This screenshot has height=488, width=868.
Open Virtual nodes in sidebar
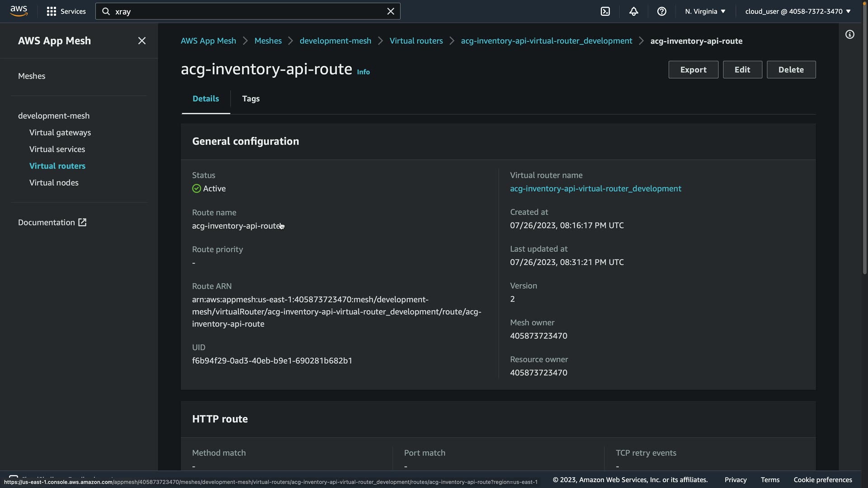pos(54,183)
